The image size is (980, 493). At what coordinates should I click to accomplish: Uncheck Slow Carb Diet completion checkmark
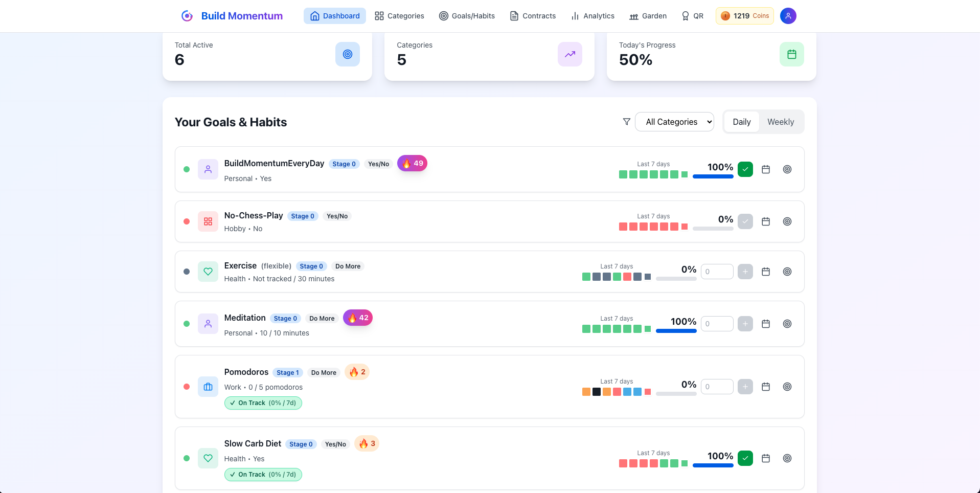pyautogui.click(x=745, y=458)
